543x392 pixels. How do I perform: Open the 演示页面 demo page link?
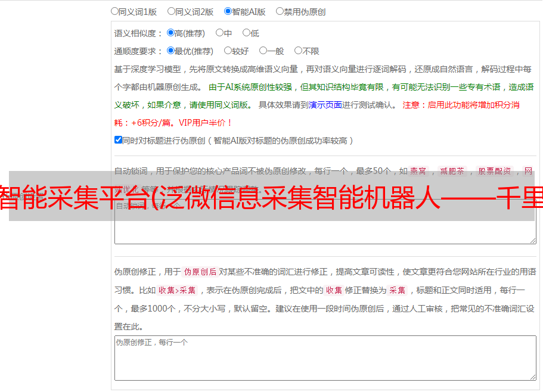(x=325, y=105)
